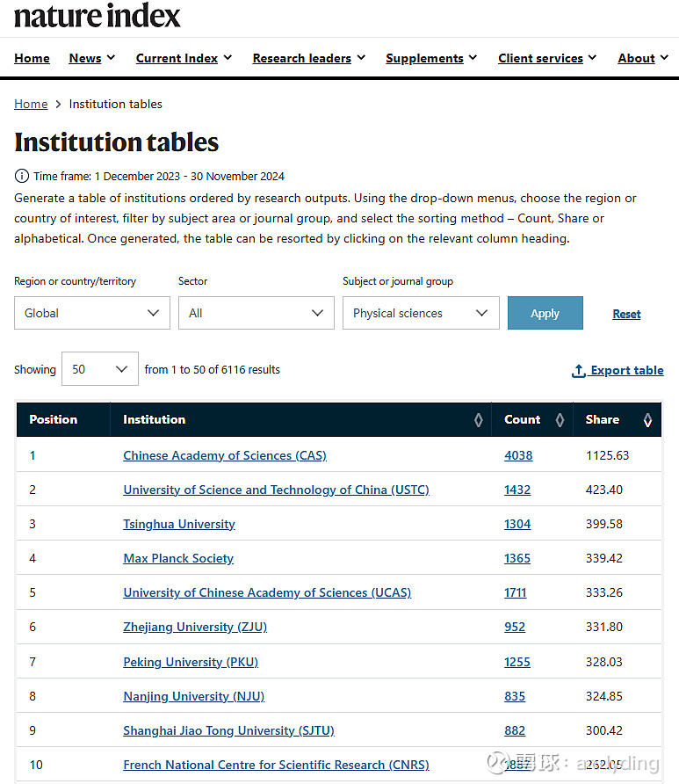Open the News menu
This screenshot has width=679, height=784.
92,58
